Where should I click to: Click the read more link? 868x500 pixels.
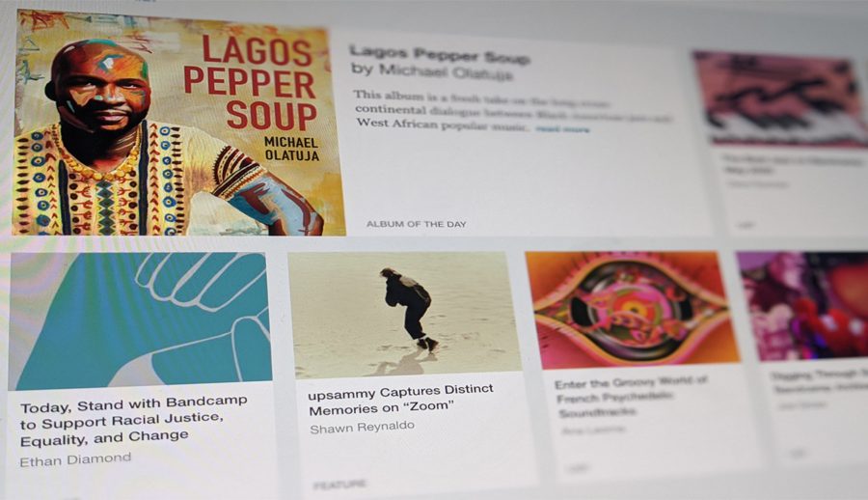(x=562, y=129)
